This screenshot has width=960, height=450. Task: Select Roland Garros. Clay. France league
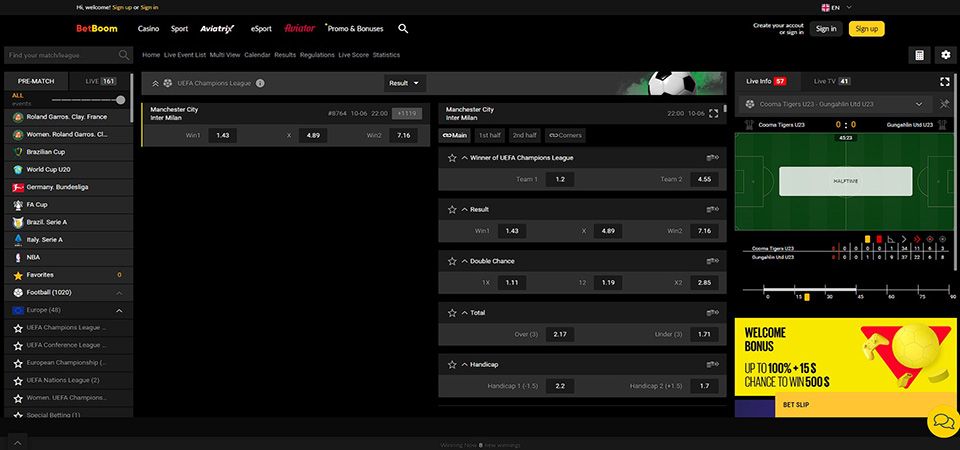click(69, 117)
